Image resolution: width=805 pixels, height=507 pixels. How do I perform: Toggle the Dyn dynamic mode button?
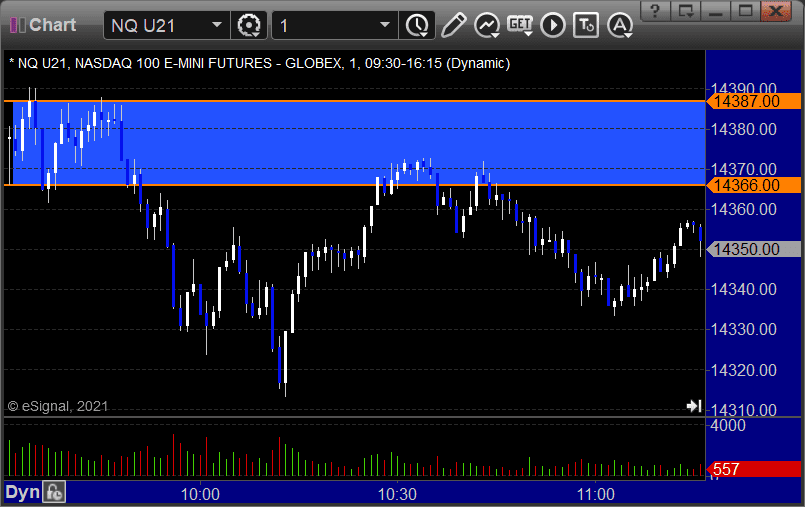pyautogui.click(x=23, y=493)
